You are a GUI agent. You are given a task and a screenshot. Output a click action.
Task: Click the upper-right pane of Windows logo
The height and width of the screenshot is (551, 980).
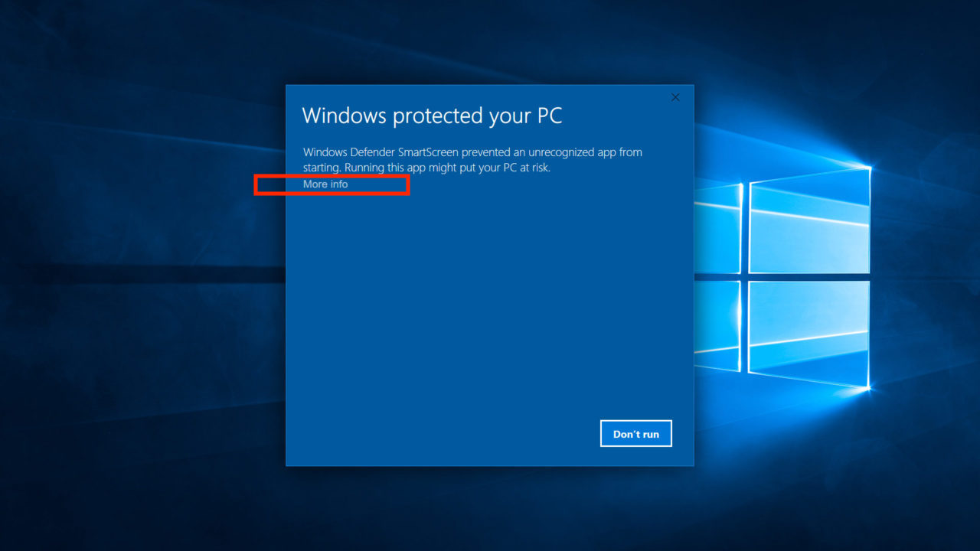click(x=809, y=220)
